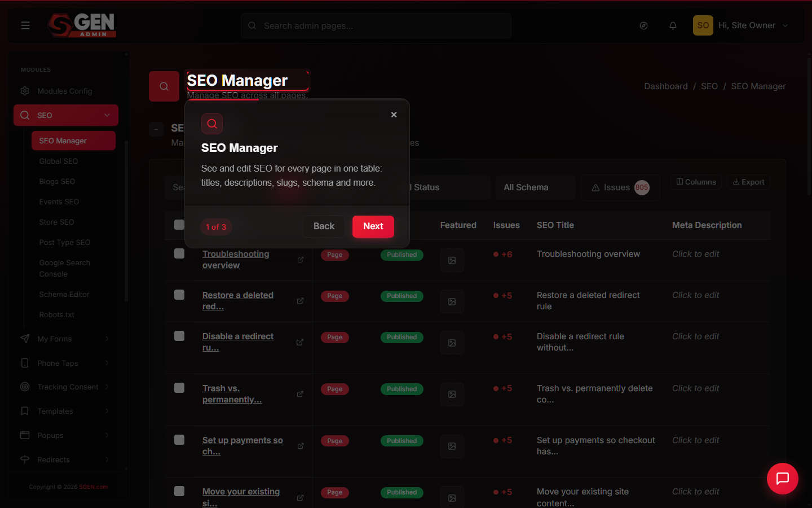Expand the My Forms submenu
This screenshot has width=812, height=508.
pos(107,339)
